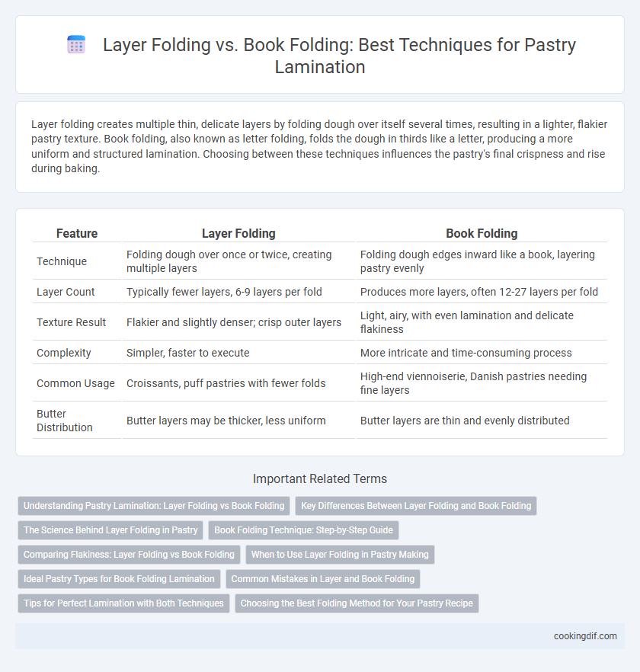Screen dimensions: 640x672
Task: Open 'Book Folding Technique: Step-by-Step Guide' tag
Action: coord(303,530)
